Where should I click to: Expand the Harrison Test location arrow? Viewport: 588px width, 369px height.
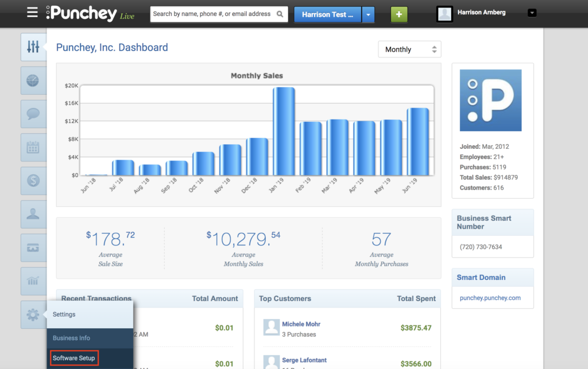tap(368, 14)
